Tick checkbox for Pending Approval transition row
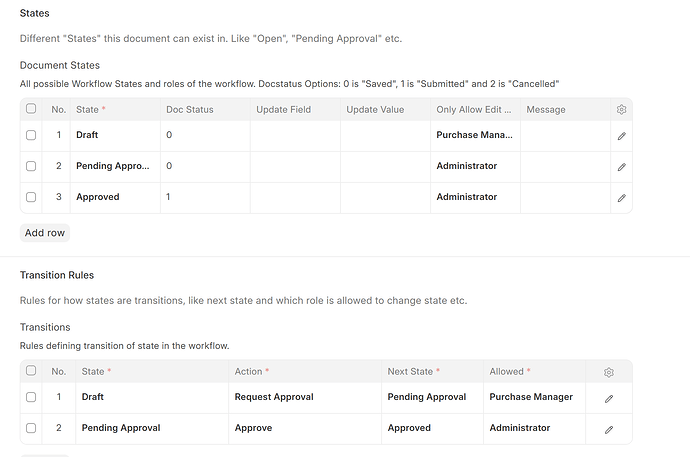Image resolution: width=690 pixels, height=457 pixels. pos(32,428)
